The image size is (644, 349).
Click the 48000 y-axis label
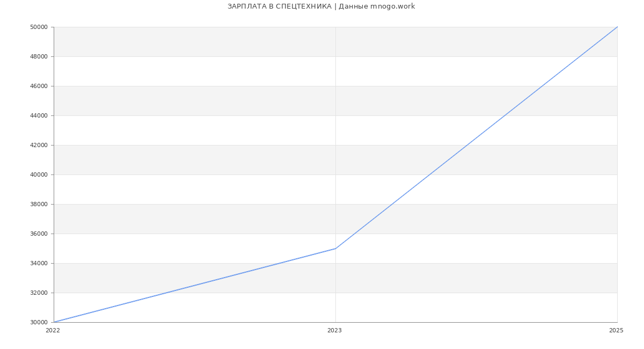[39, 56]
